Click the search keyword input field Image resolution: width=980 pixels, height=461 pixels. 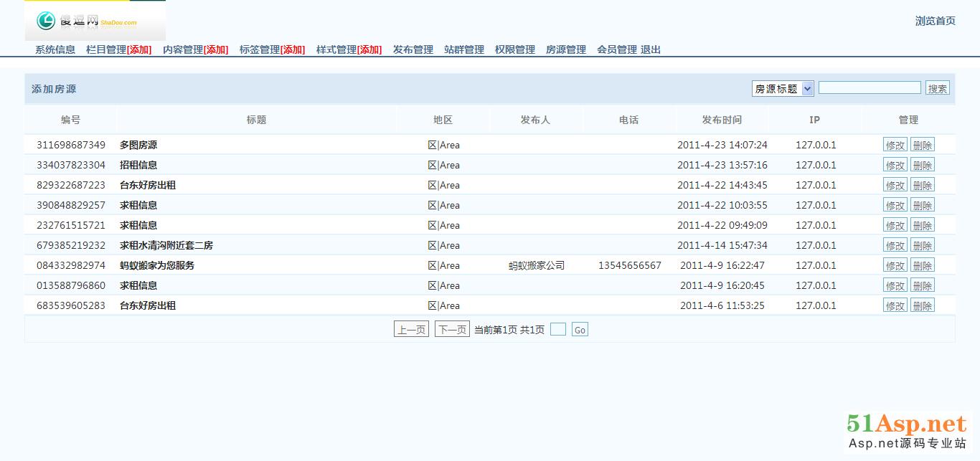coord(870,87)
